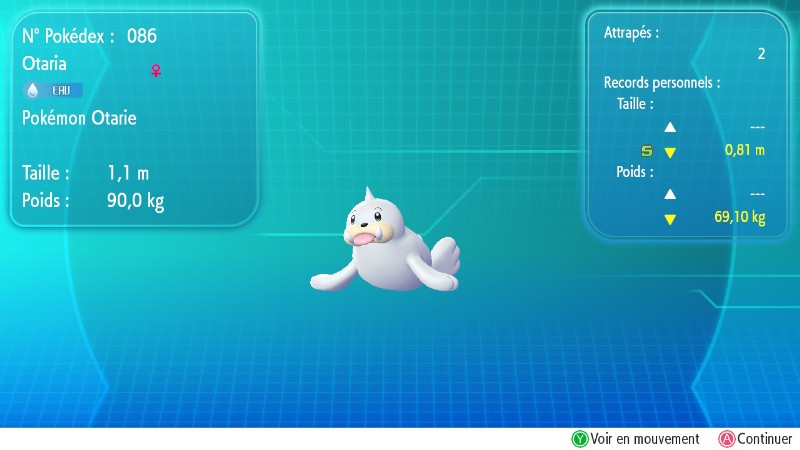Select the Pokédex number 086
The image size is (800, 450).
pyautogui.click(x=142, y=36)
